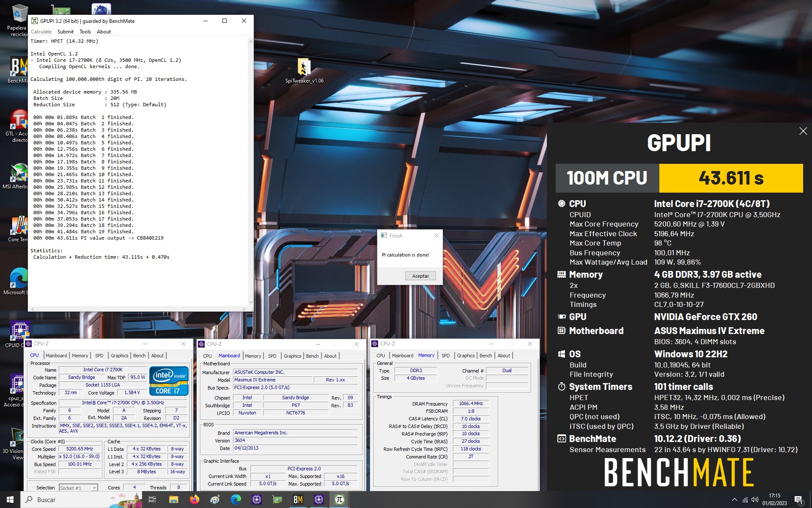Click the GPUPI horizontal scrollbar right arrow

244,309
